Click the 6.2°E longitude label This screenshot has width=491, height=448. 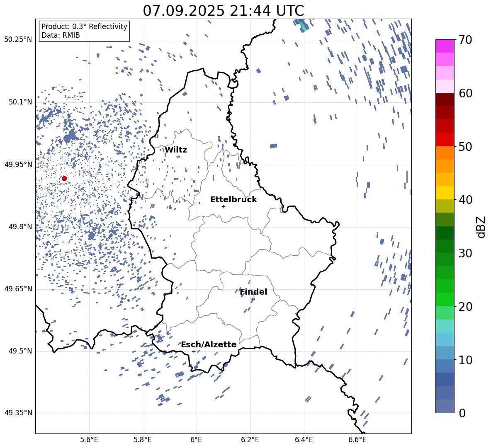[x=250, y=440]
